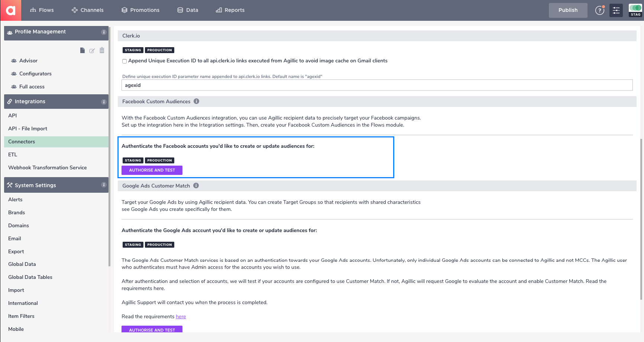
Task: Open Connectors in sidebar
Action: click(x=56, y=141)
